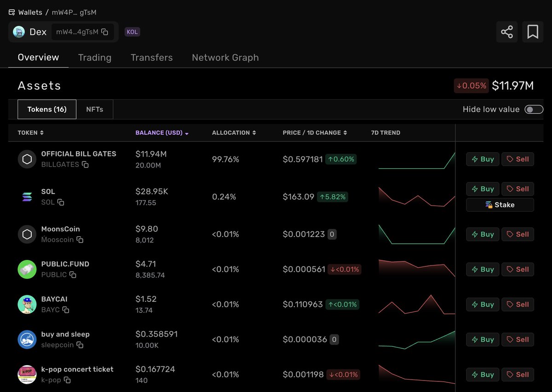The image size is (552, 392).
Task: Sort the table by Balance (USD)
Action: [162, 133]
